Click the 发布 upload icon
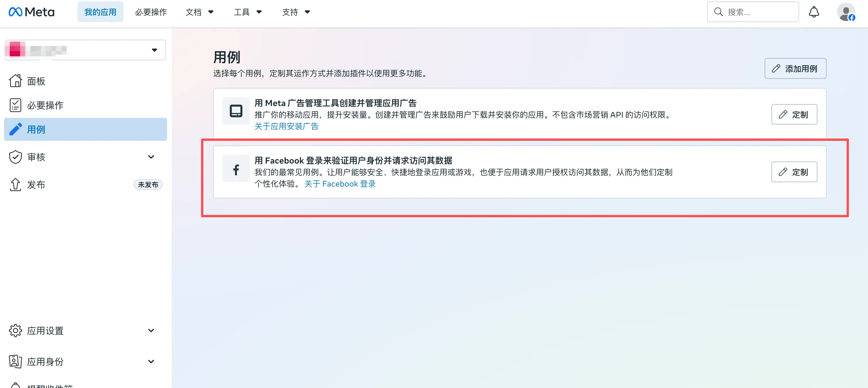Viewport: 868px width, 388px height. click(x=16, y=185)
